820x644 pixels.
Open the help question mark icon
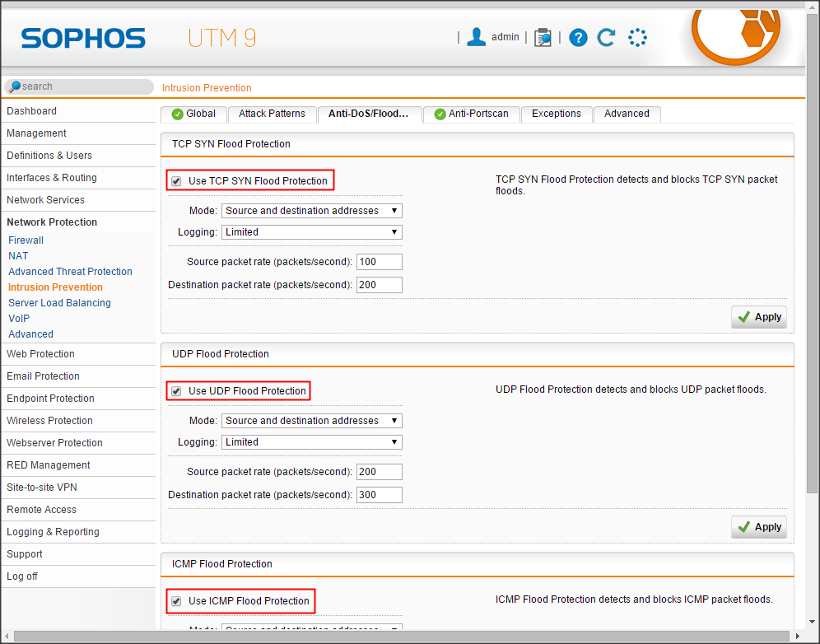[578, 37]
